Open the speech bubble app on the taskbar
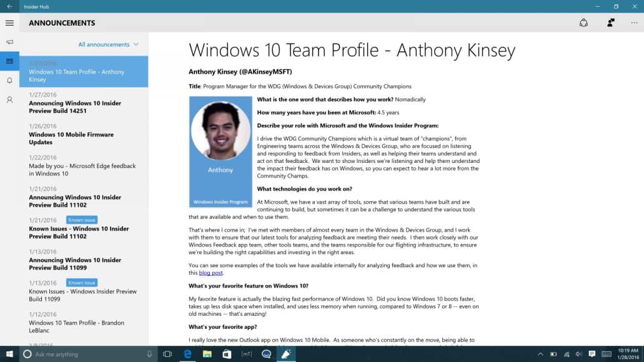Screen dimensions: 644x362 [x=266, y=354]
